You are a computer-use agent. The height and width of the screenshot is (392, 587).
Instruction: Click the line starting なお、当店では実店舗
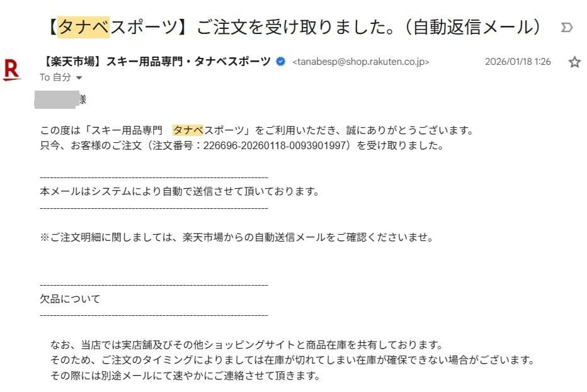248,345
